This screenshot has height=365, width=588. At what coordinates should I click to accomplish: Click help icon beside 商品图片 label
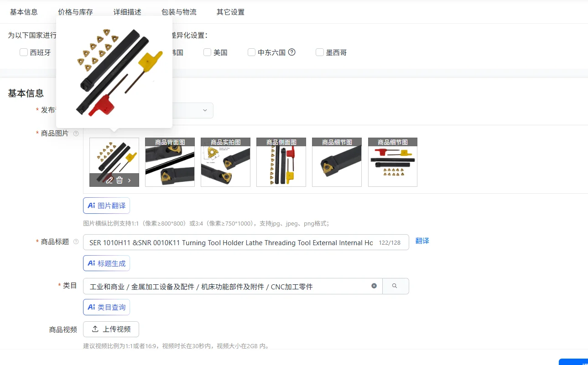pos(76,134)
